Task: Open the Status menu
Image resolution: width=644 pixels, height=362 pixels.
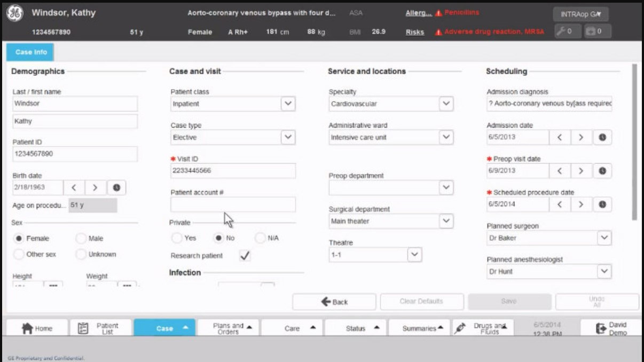Action: [x=355, y=328]
